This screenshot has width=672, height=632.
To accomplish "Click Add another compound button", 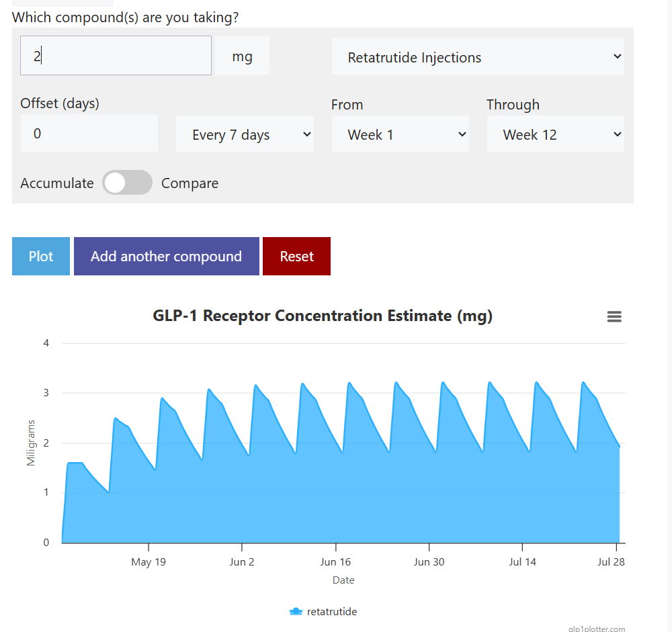I will (x=166, y=257).
